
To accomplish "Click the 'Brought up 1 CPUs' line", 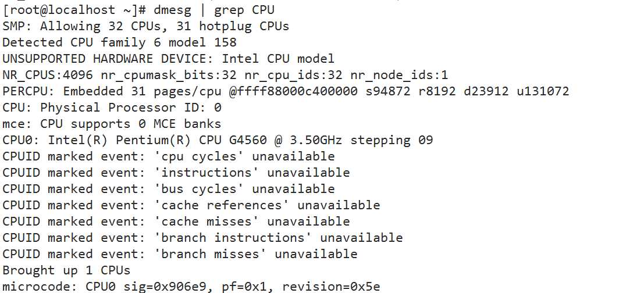I will tap(66, 270).
